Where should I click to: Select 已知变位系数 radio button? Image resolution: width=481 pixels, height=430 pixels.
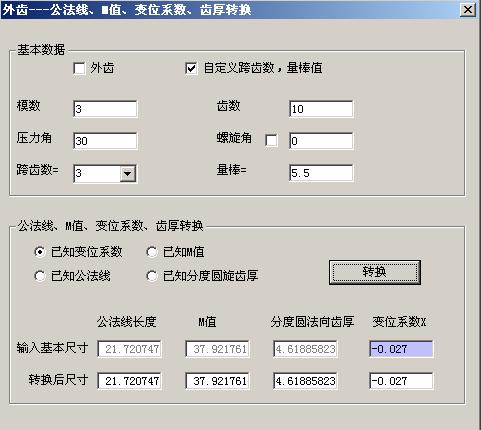coord(40,252)
